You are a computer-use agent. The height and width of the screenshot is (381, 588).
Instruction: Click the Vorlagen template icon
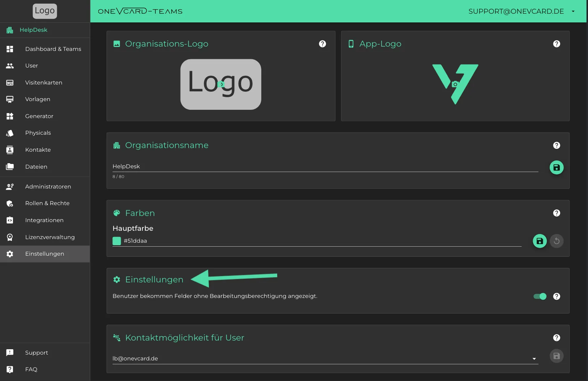10,99
